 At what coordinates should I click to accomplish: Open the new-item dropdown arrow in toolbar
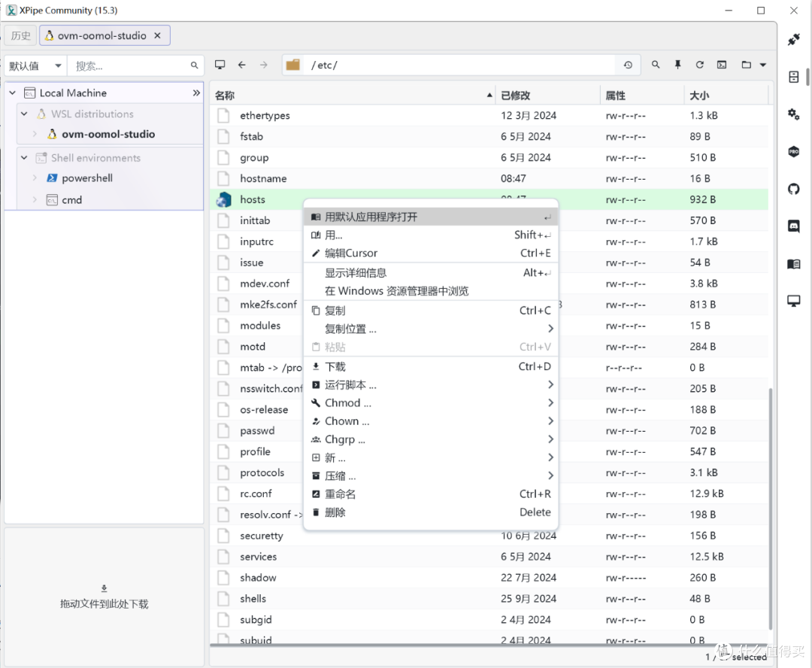(763, 65)
